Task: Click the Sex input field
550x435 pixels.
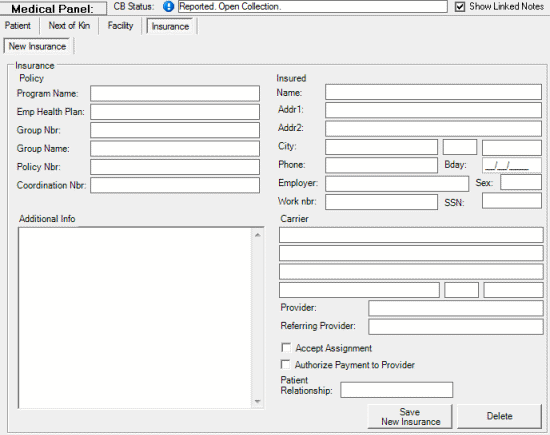Action: click(x=521, y=182)
